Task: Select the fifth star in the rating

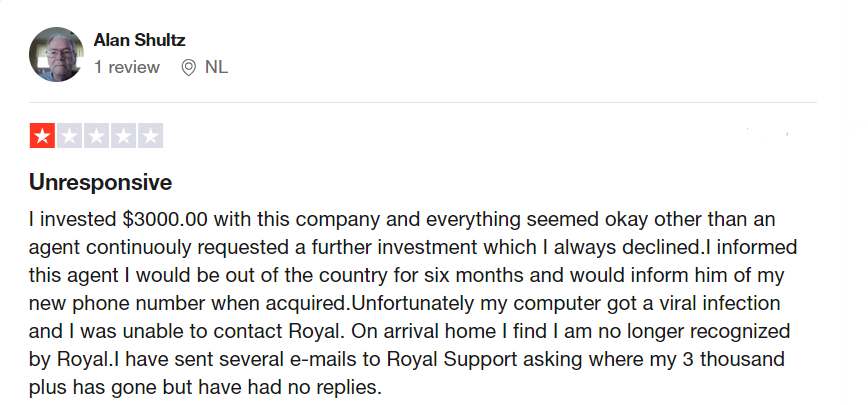Action: point(150,137)
